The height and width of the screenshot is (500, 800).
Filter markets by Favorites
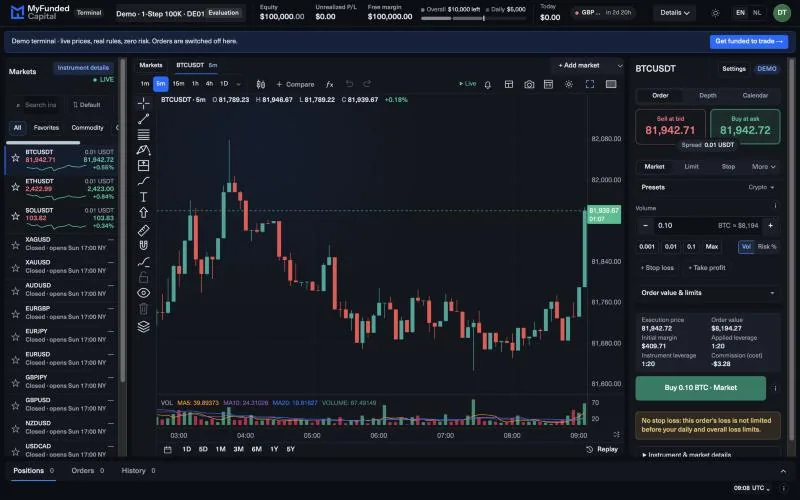point(46,128)
